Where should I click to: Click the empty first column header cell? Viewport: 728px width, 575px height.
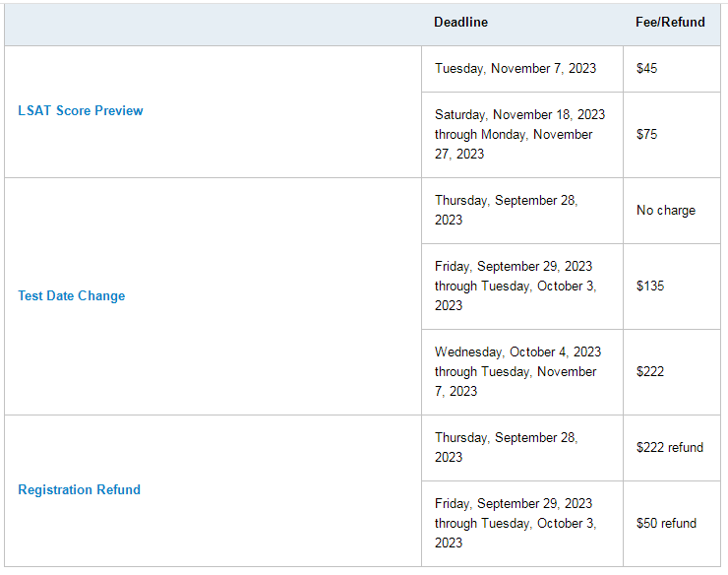point(212,25)
